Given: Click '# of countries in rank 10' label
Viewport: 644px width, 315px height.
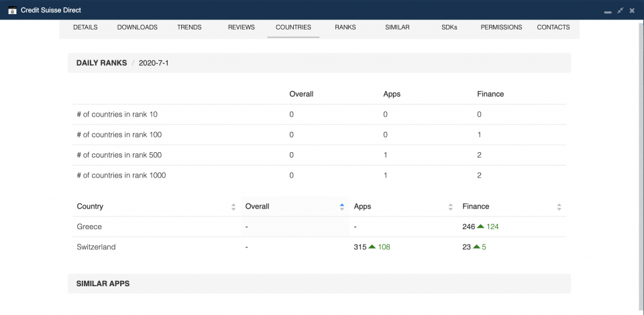Looking at the screenshot, I should [117, 115].
